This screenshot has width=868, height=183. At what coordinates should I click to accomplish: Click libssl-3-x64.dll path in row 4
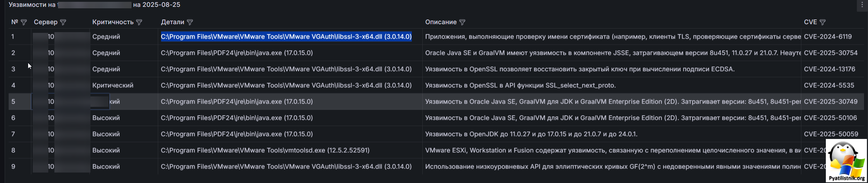pyautogui.click(x=286, y=85)
